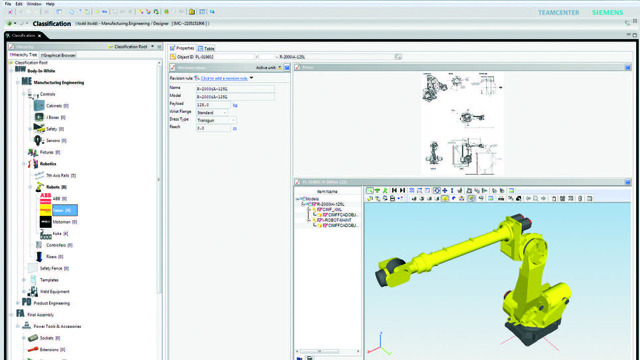Viewport: 640px width, 360px height.
Task: Toggle visibility checkbox for R-2000iA-125L model
Action: point(314,204)
